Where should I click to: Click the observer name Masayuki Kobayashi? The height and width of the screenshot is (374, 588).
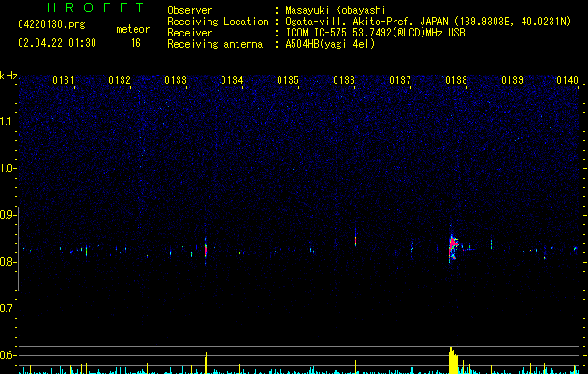coord(336,10)
